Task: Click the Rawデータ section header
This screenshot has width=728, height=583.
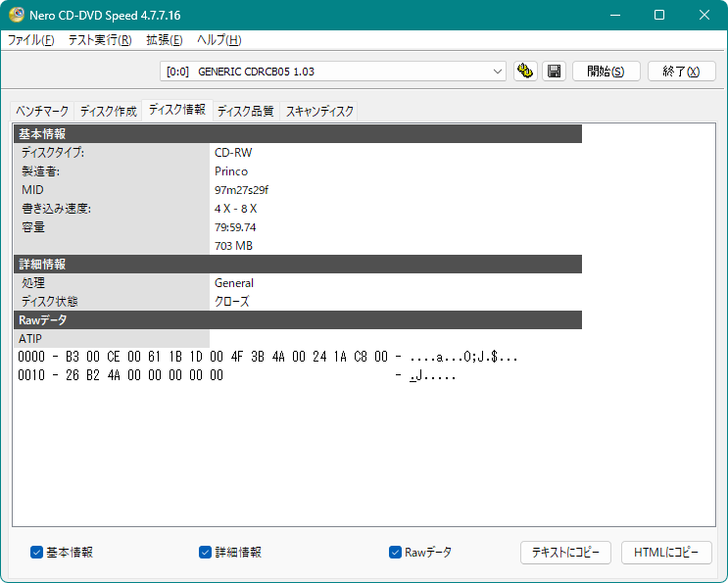Action: pos(298,319)
